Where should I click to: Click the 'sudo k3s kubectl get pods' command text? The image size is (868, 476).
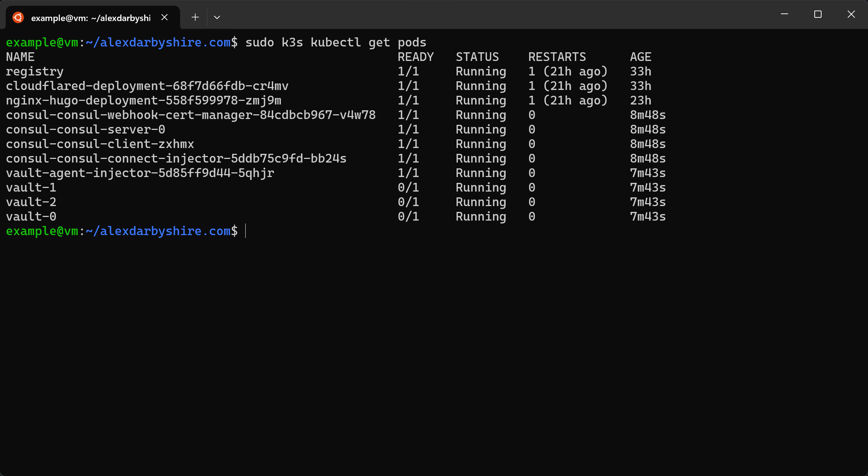(x=336, y=42)
